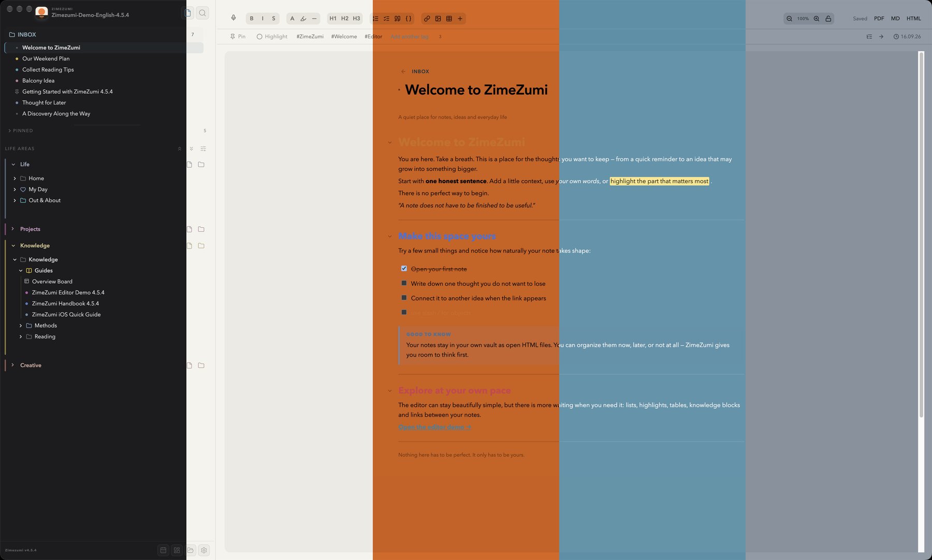Insert a table from the toolbar

pos(449,19)
